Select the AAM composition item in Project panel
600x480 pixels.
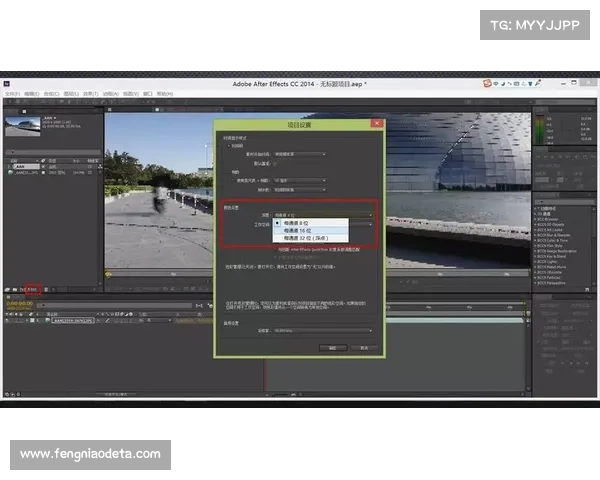(20, 166)
